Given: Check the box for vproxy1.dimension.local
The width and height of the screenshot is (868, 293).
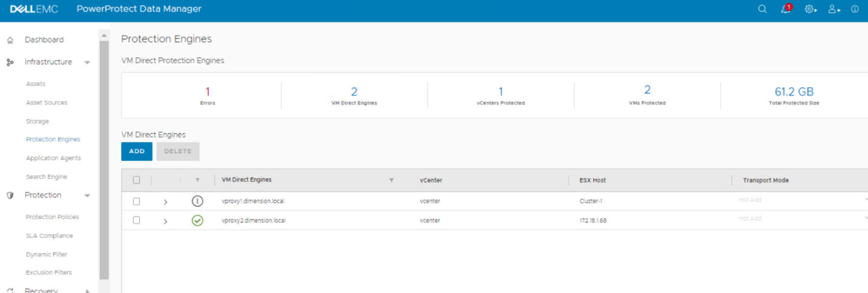Looking at the screenshot, I should (136, 201).
